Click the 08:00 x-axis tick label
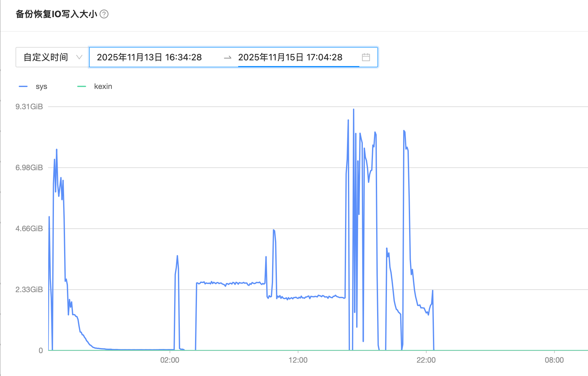This screenshot has width=588, height=376. pos(554,360)
